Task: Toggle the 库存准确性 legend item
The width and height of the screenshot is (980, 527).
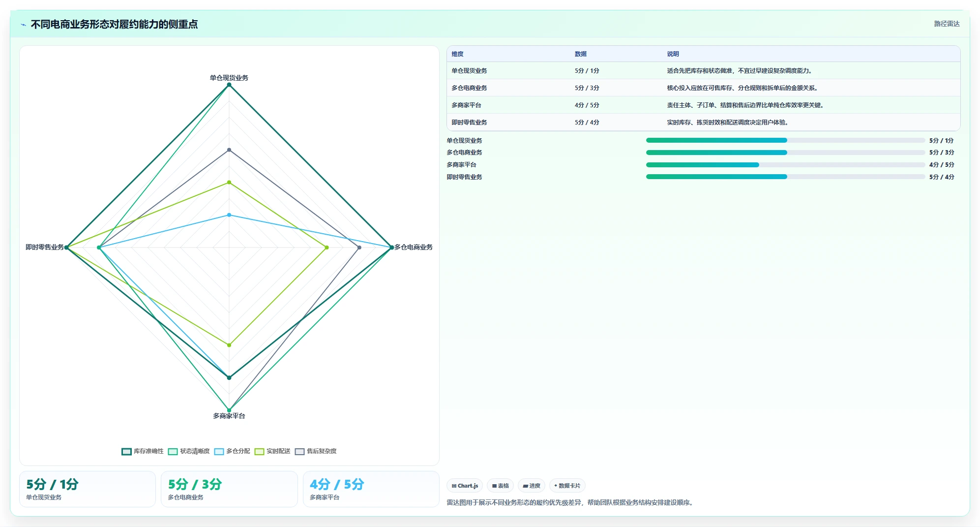Action: pos(143,451)
